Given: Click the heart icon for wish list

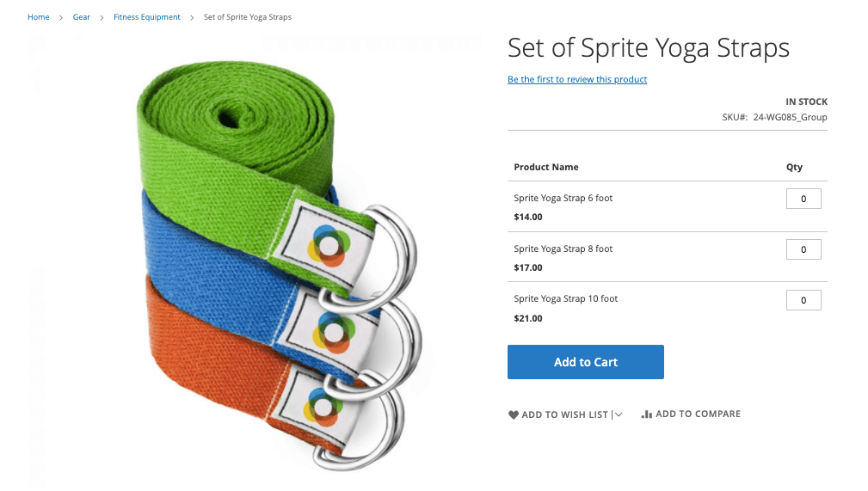Looking at the screenshot, I should pyautogui.click(x=514, y=415).
